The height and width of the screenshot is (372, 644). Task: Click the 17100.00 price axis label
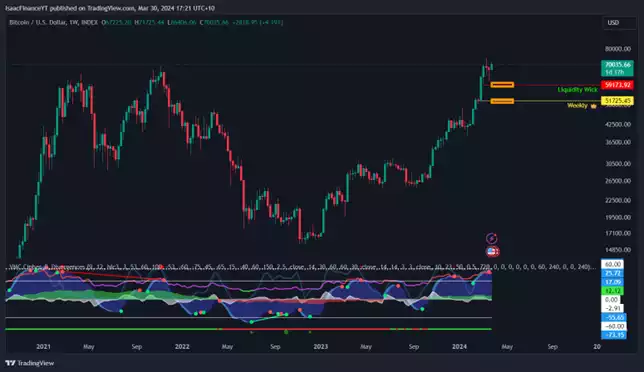click(618, 233)
